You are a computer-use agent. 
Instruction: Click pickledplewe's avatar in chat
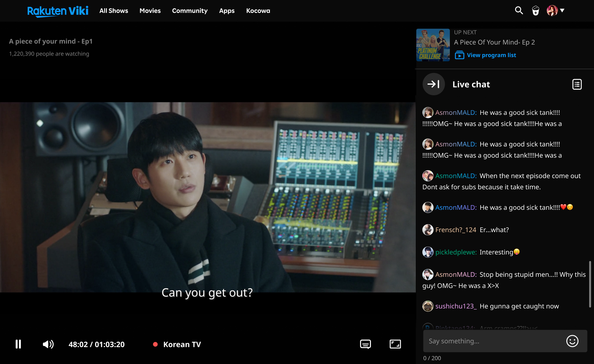point(428,252)
